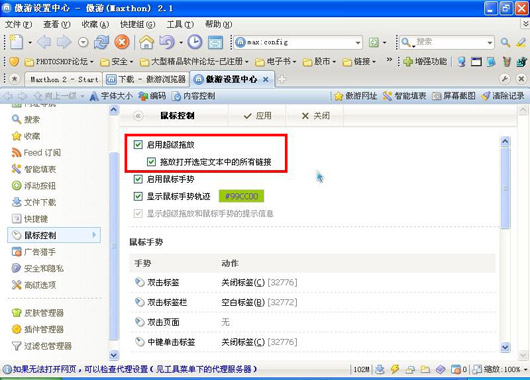Screen dimensions: 530x380
Task: Click the 关闭 close button
Action: pyautogui.click(x=315, y=116)
